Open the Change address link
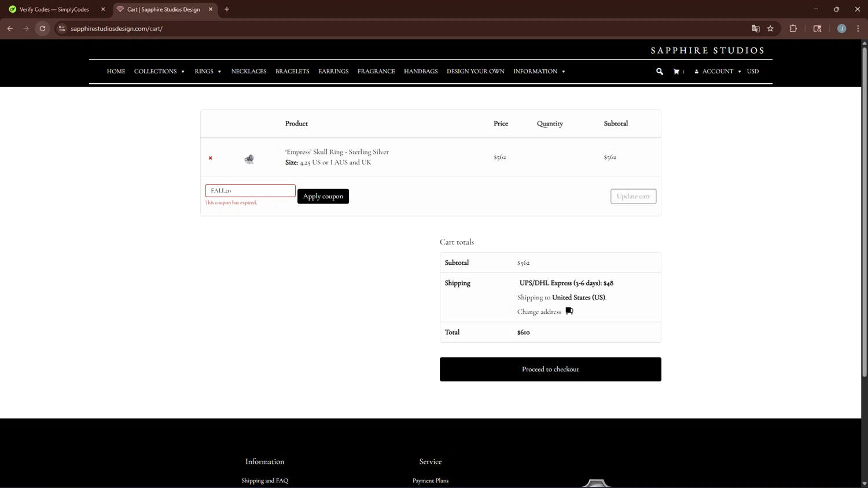This screenshot has width=868, height=488. (x=539, y=312)
